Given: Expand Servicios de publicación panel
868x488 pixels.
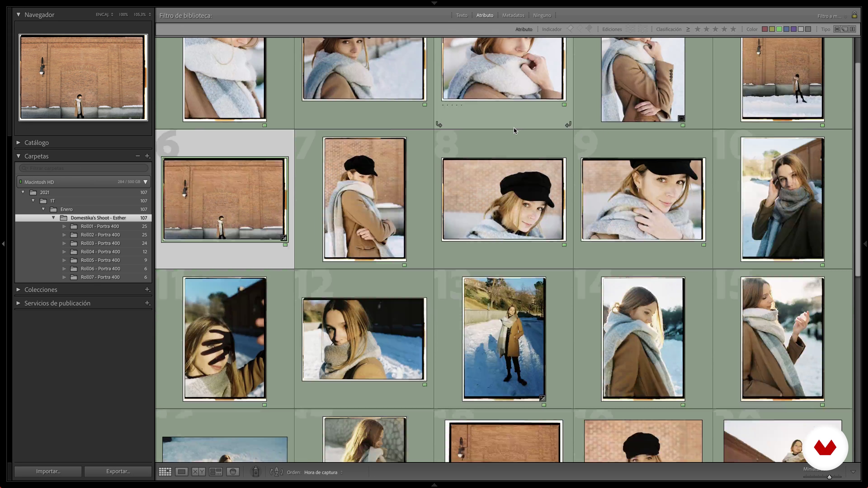Looking at the screenshot, I should point(18,303).
